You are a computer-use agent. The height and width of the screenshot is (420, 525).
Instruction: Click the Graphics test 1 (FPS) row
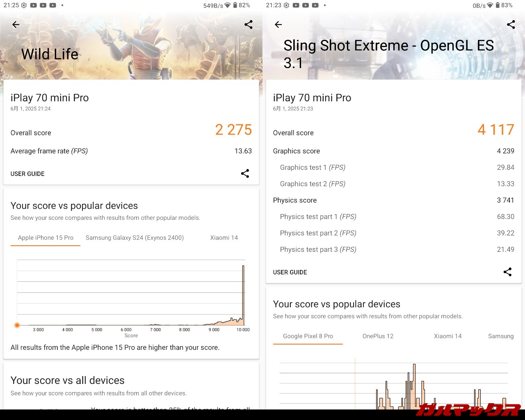[394, 167]
